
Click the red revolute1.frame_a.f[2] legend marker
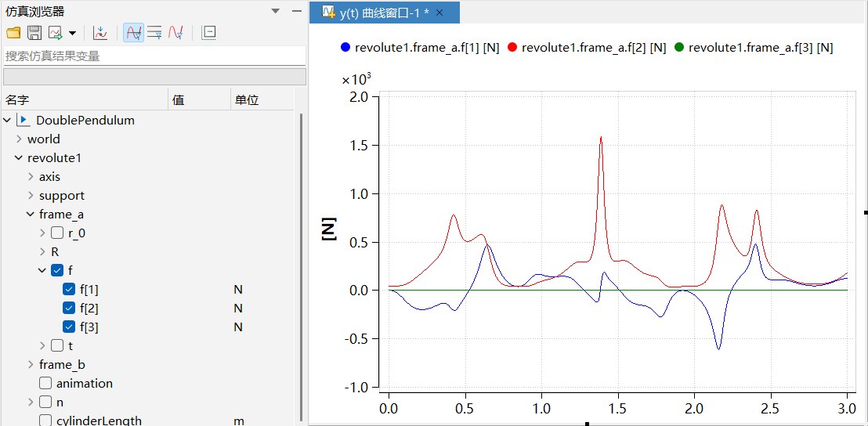click(513, 48)
